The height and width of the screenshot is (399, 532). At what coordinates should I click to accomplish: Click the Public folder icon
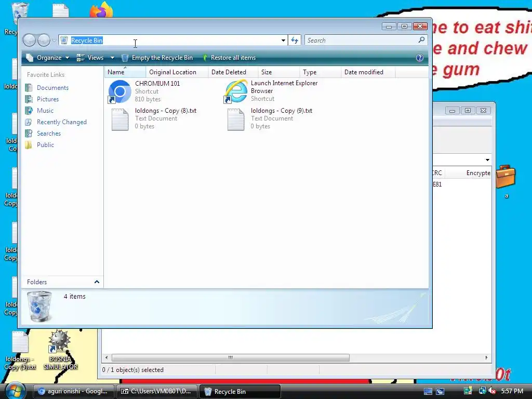(29, 145)
